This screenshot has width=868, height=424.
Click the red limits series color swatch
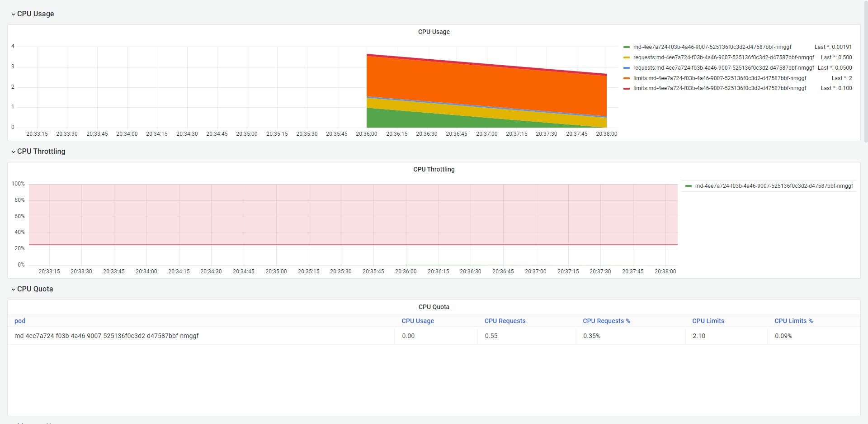pos(626,88)
